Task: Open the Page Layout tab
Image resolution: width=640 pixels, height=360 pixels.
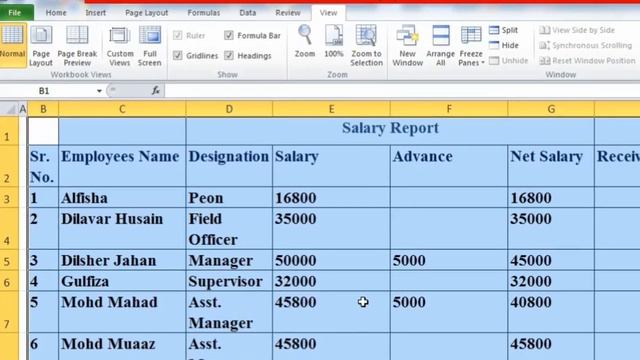Action: click(x=146, y=13)
